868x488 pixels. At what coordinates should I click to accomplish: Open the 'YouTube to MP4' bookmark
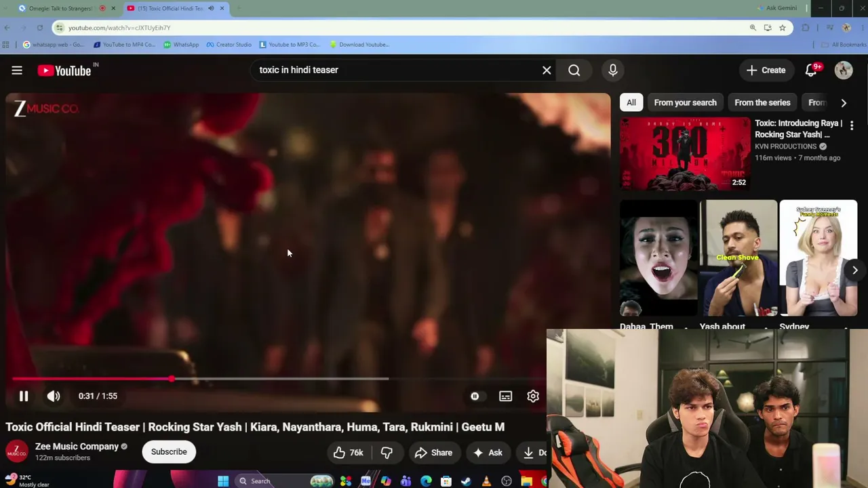point(125,45)
